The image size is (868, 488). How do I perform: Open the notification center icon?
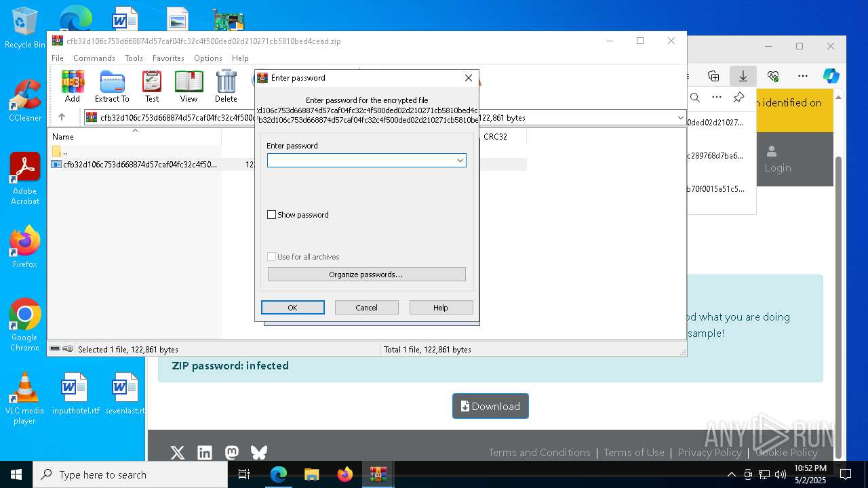click(x=846, y=474)
